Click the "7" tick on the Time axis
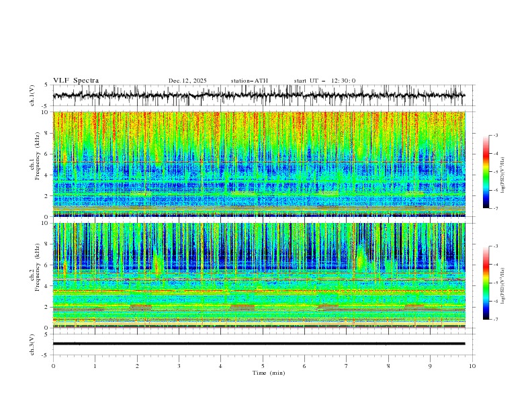532x411 pixels. tap(347, 366)
